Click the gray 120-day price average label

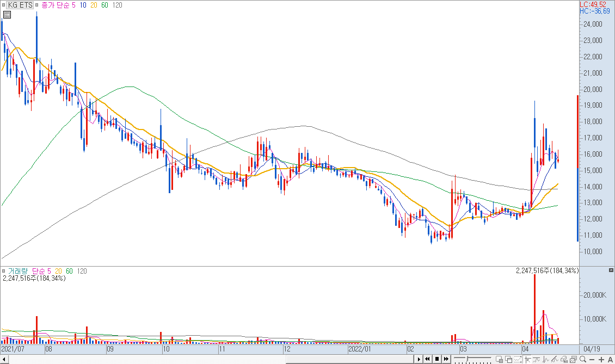117,5
